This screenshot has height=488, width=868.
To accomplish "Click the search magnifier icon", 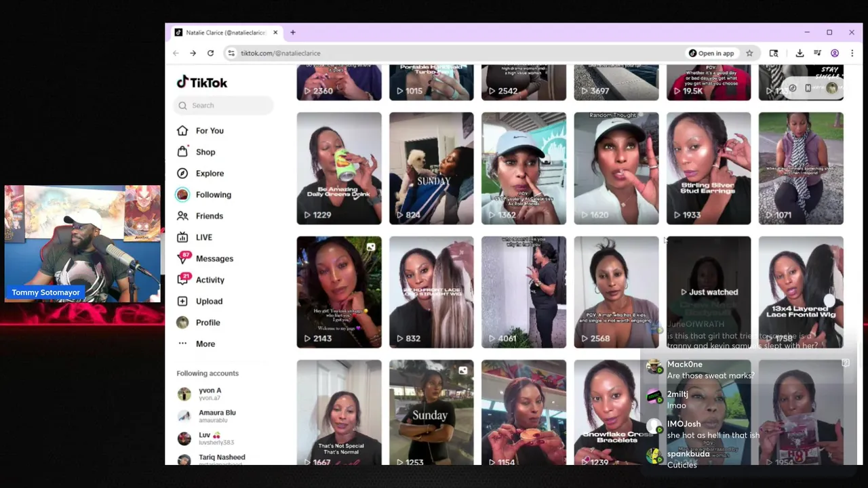I will (x=182, y=105).
